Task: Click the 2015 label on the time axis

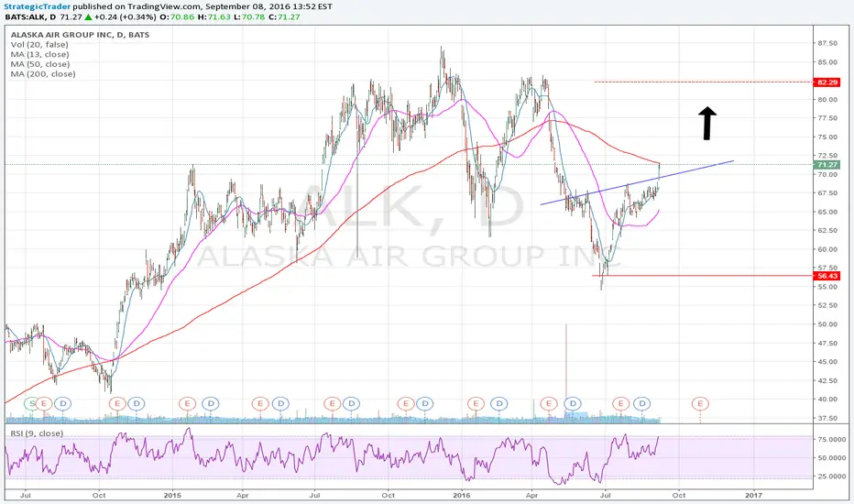Action: (172, 495)
